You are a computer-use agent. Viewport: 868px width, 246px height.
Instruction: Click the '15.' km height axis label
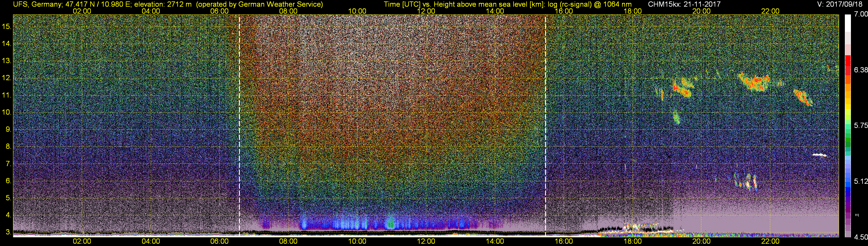[x=7, y=26]
